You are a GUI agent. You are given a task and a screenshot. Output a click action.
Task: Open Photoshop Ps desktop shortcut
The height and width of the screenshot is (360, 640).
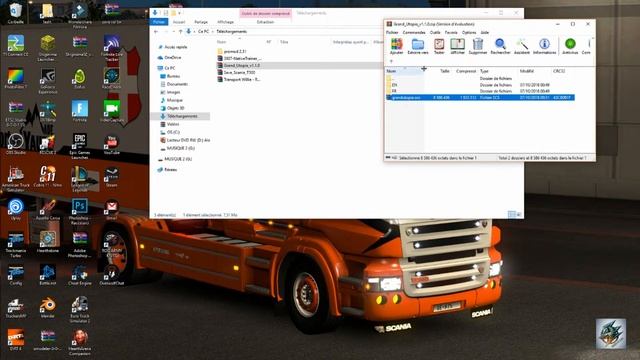[x=80, y=211]
